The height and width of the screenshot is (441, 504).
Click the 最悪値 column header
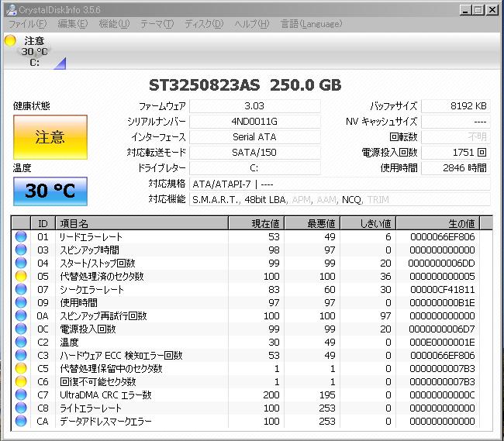click(312, 223)
